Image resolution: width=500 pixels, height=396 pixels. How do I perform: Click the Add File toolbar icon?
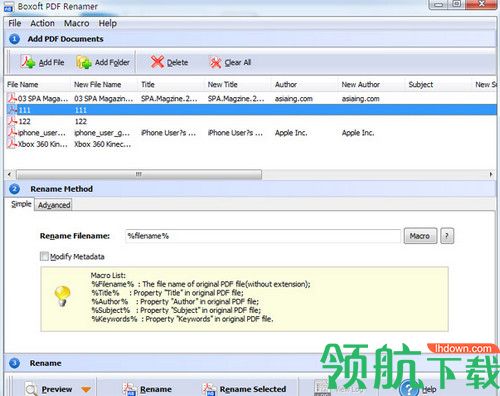[x=28, y=62]
